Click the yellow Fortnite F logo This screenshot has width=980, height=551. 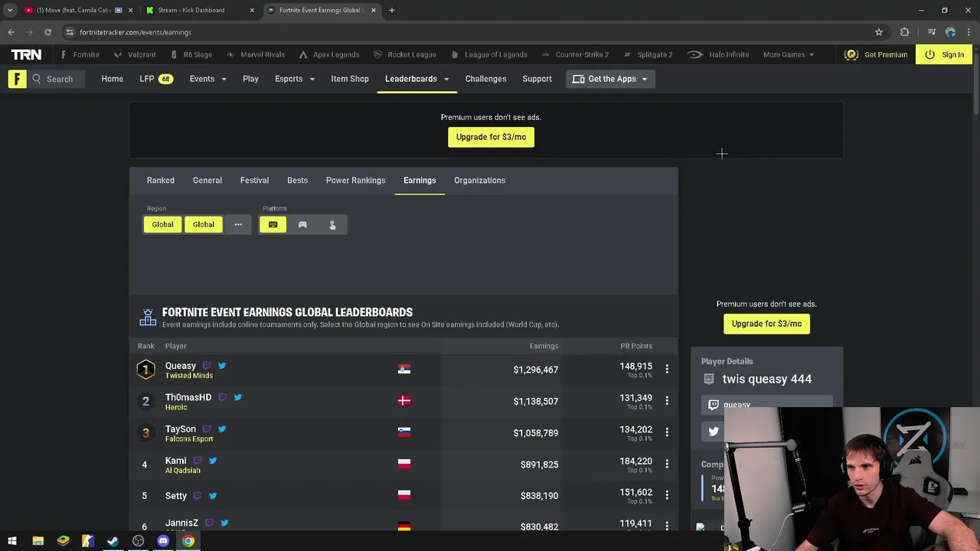tap(17, 79)
